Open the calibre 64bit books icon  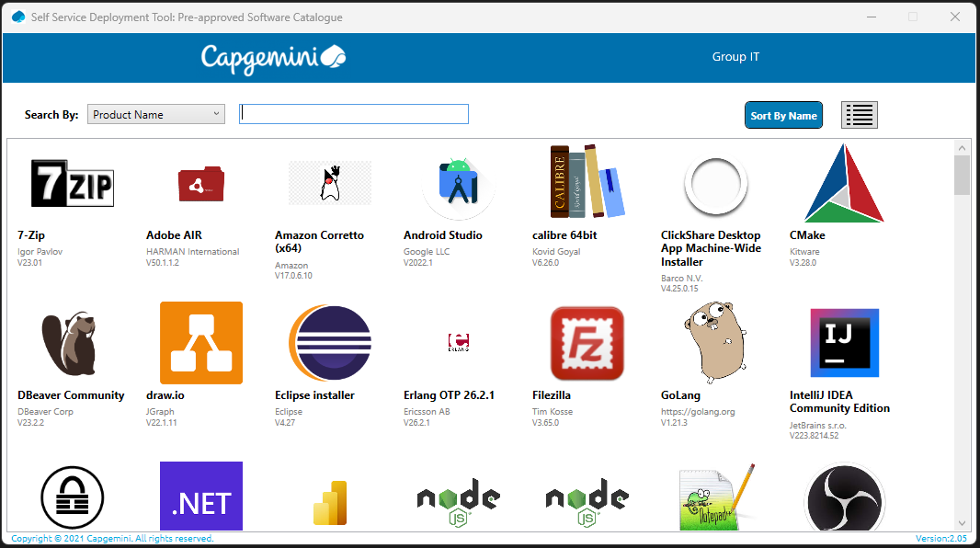pos(587,183)
